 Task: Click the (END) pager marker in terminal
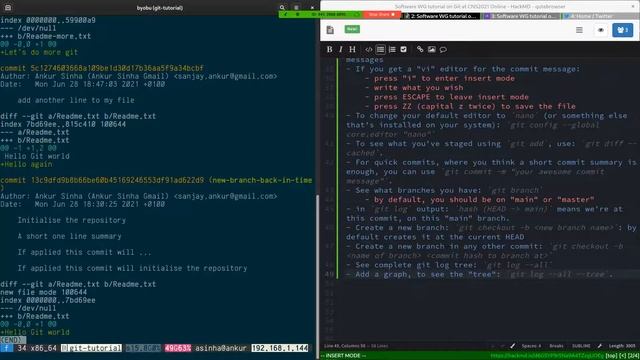(13, 340)
